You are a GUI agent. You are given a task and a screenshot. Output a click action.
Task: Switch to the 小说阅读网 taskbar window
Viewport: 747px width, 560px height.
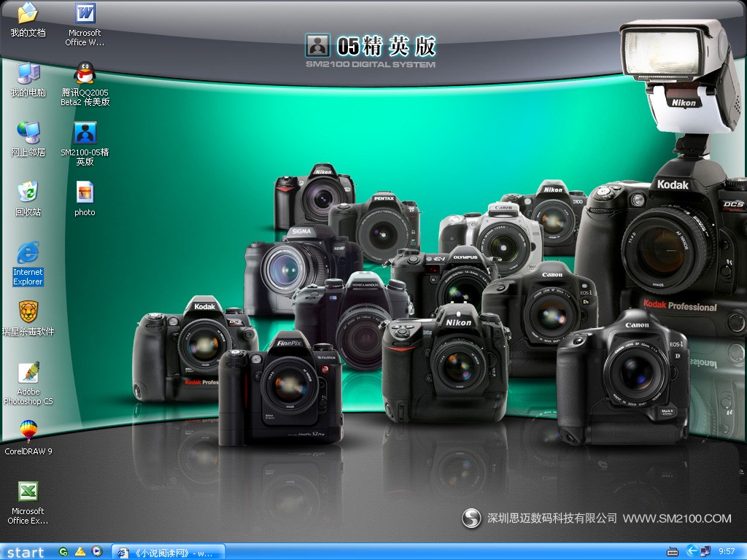[169, 552]
